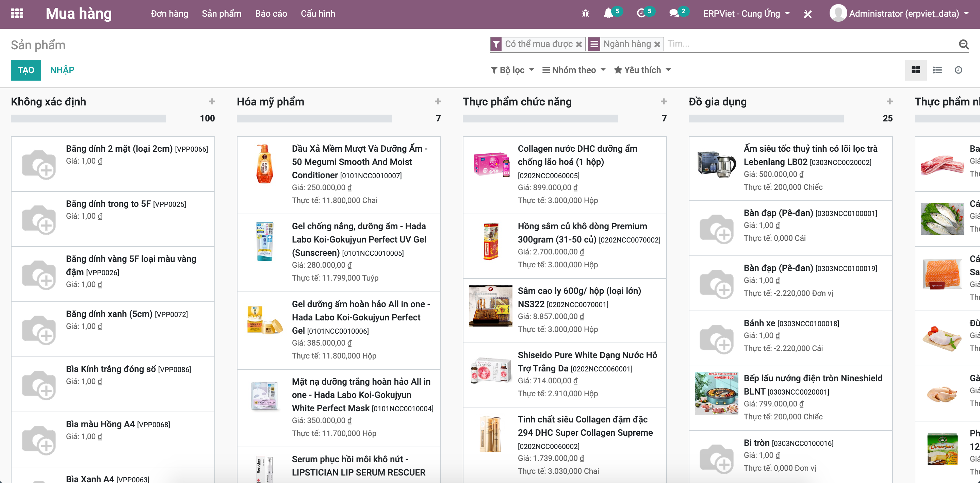The image size is (980, 483).
Task: Open Ấm siêu tốc Lebenlang LB02 card
Action: 790,168
